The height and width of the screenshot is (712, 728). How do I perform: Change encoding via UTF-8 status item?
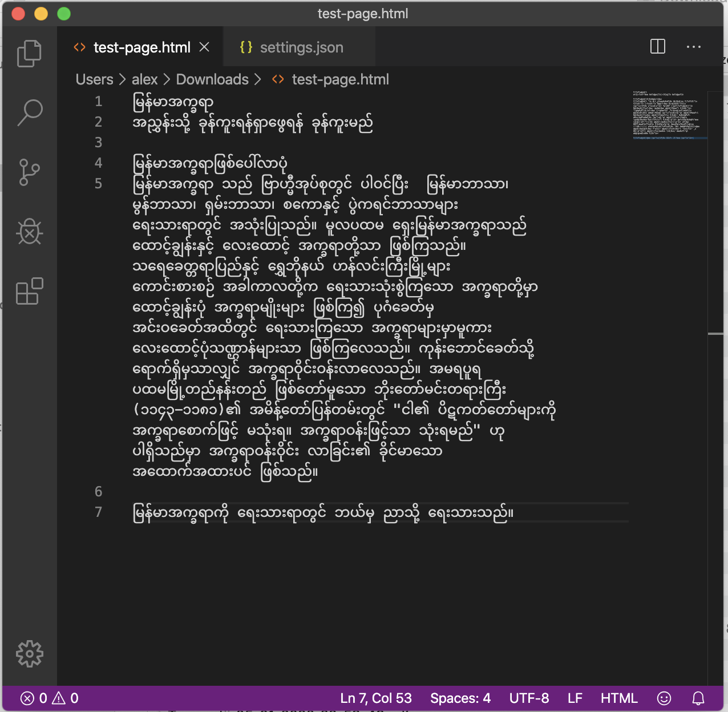click(x=529, y=698)
